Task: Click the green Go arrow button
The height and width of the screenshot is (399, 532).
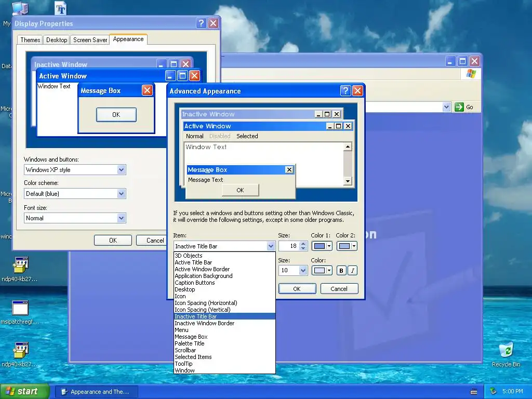Action: point(459,107)
